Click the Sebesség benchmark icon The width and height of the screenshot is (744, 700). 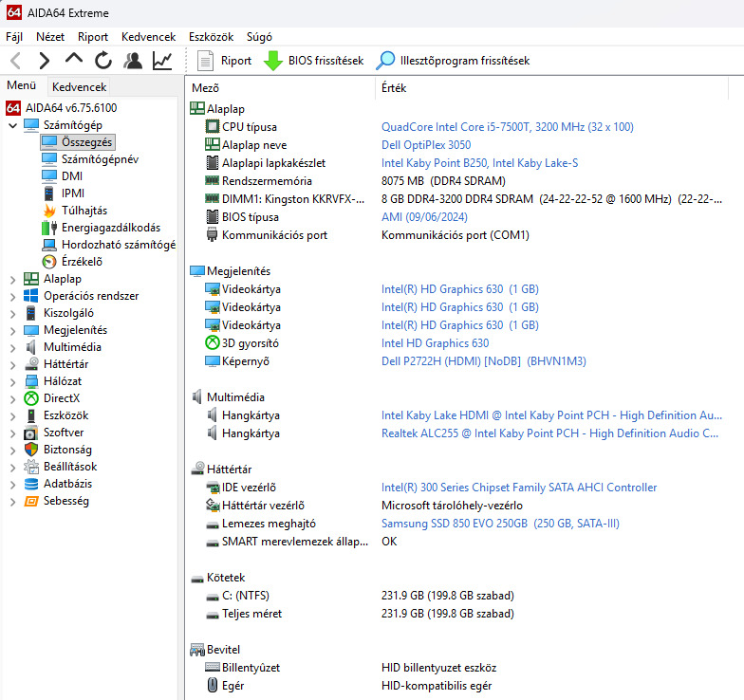31,501
